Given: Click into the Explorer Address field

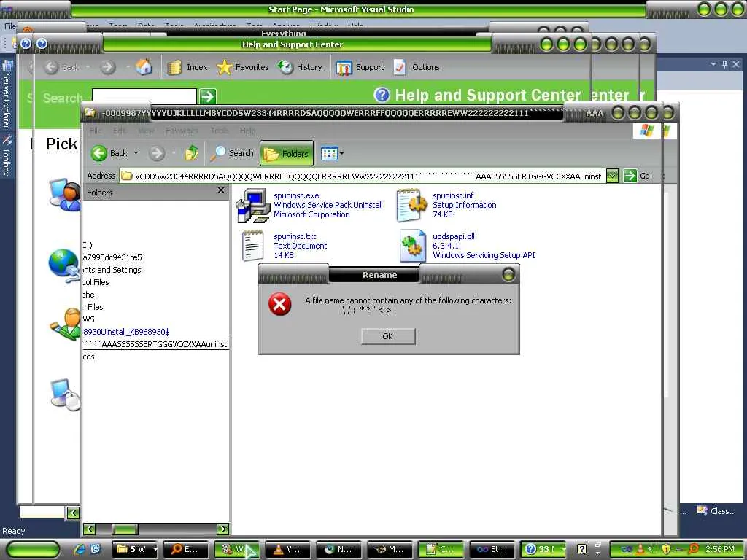Looking at the screenshot, I should tap(363, 176).
